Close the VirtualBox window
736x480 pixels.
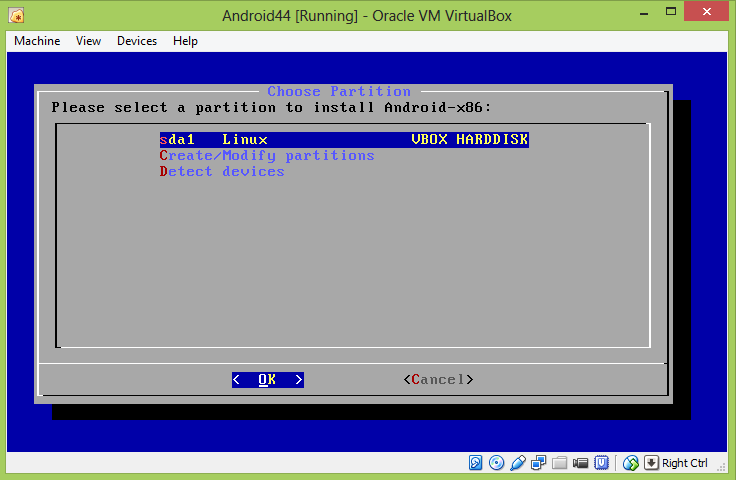click(706, 12)
